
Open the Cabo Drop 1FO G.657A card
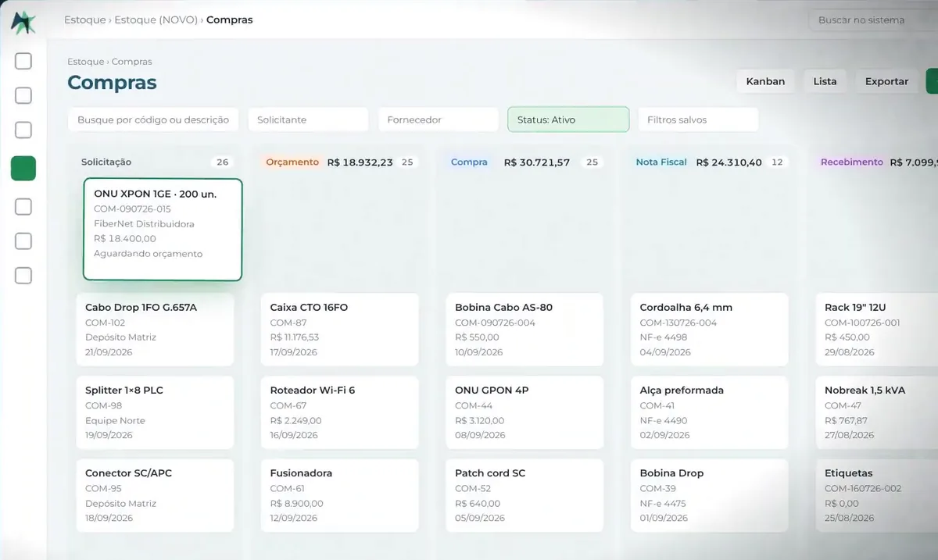155,330
